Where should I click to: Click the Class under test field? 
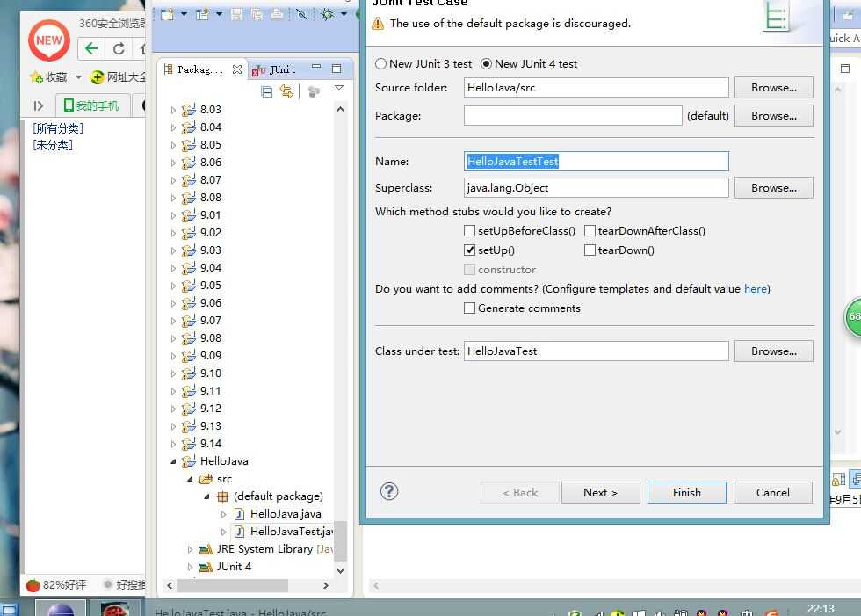pyautogui.click(x=596, y=351)
